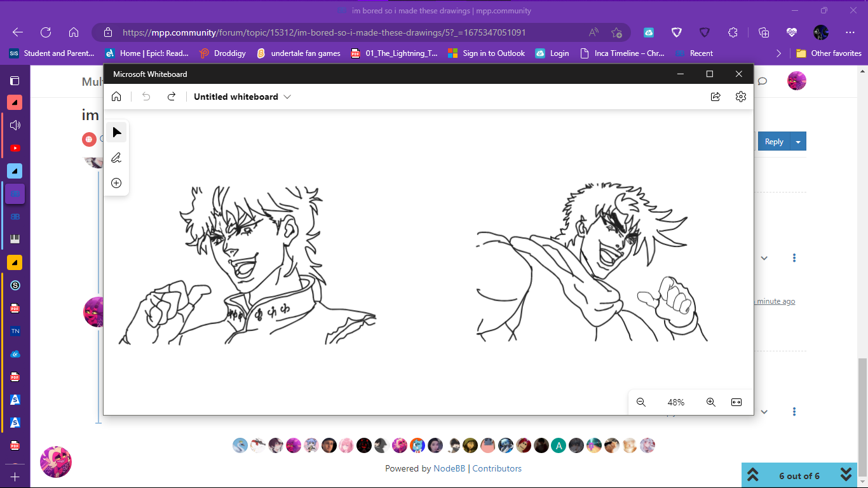Viewport: 868px width, 488px height.
Task: Toggle read aloud in address bar
Action: point(593,32)
